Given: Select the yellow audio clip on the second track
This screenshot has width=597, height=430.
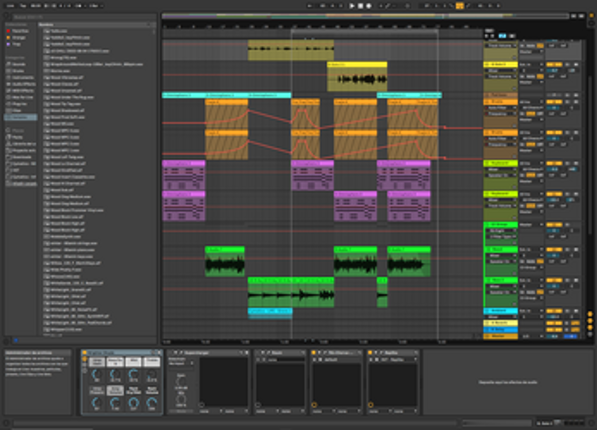Looking at the screenshot, I should click(357, 77).
